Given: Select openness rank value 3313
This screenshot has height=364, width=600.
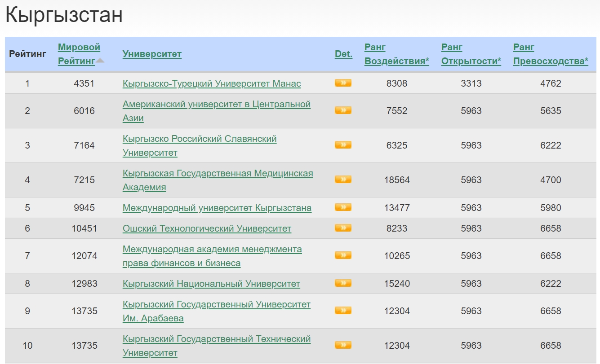Looking at the screenshot, I should point(471,83).
